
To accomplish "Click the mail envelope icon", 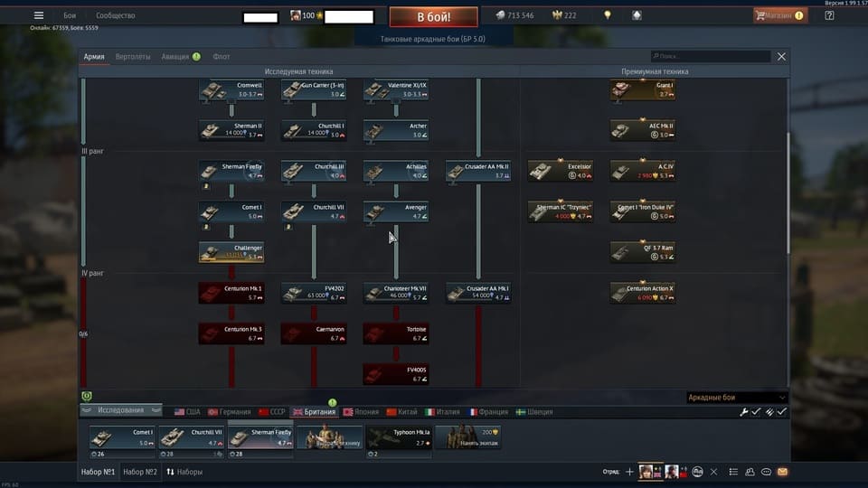I will coord(782,472).
